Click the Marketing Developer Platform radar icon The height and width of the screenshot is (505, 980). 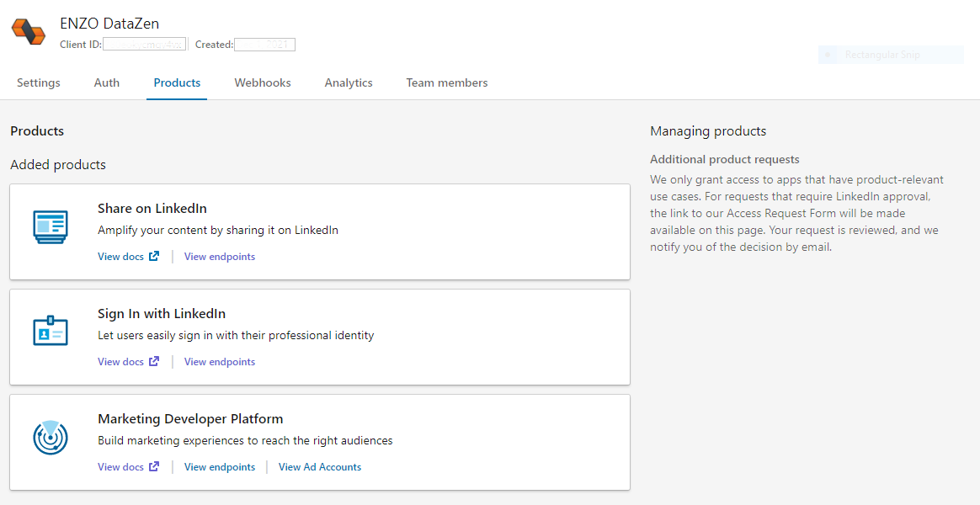pos(50,437)
